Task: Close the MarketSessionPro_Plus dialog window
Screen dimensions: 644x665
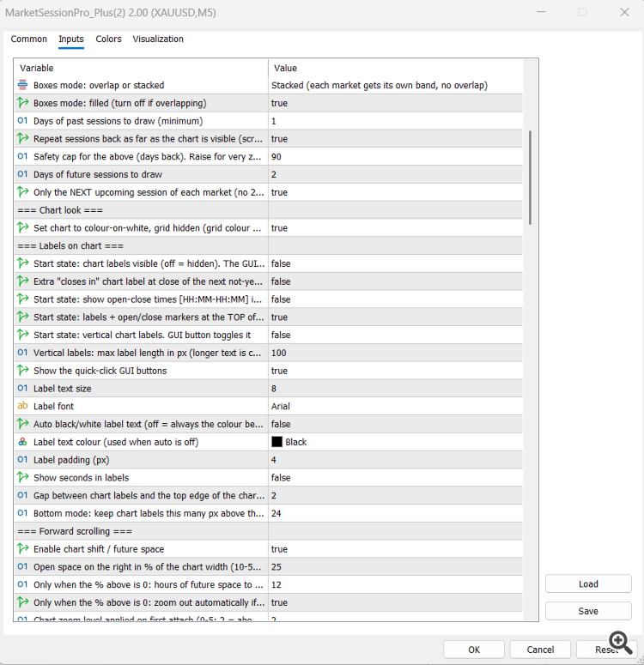Action: [x=624, y=12]
